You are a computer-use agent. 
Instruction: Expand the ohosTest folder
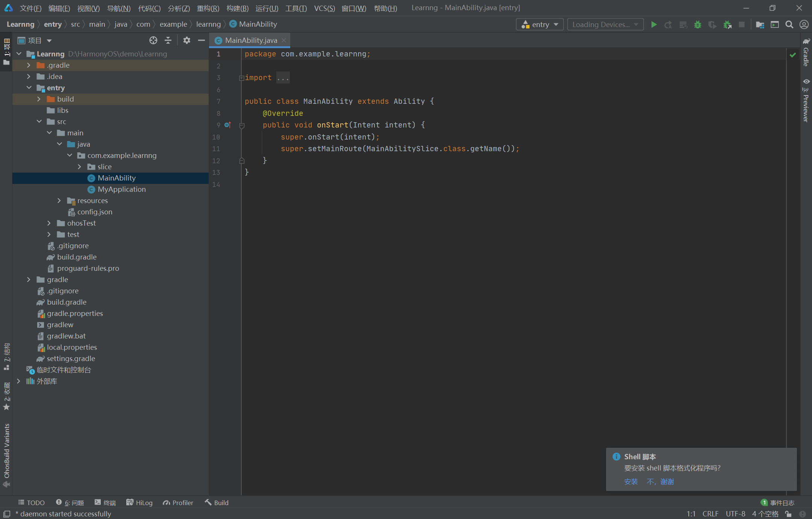[x=49, y=223]
